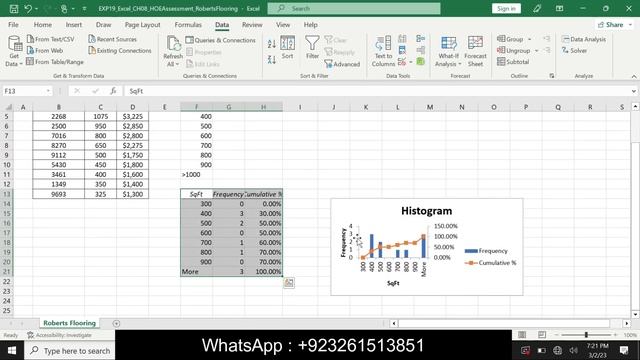Expand the Ungroup dropdown arrow

536,51
